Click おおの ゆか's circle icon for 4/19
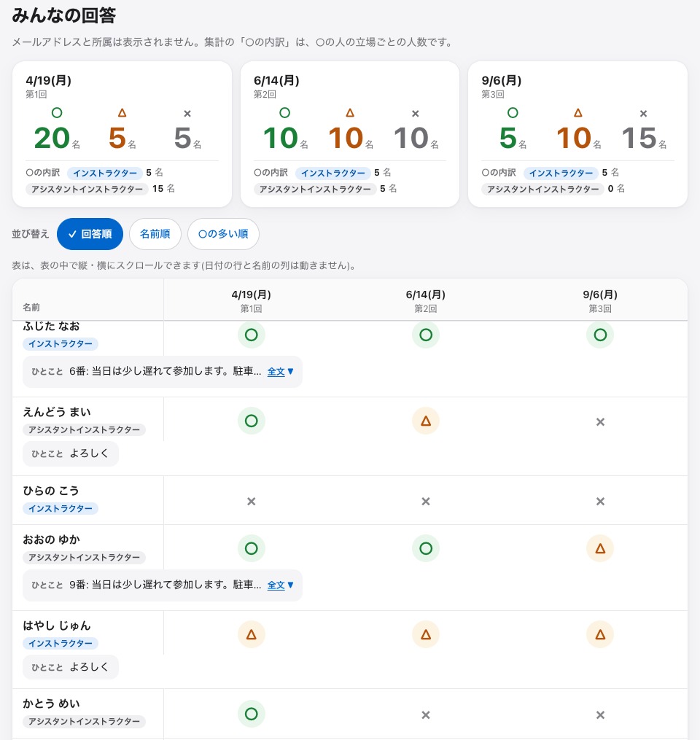 251,548
